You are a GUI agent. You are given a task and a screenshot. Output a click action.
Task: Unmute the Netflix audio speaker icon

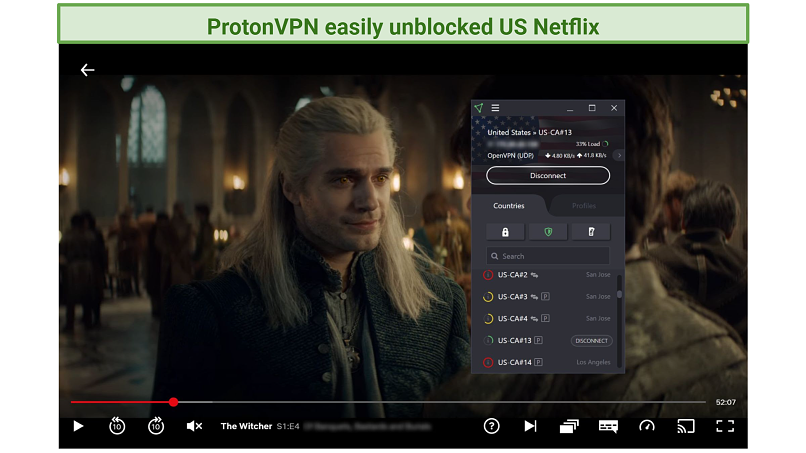[x=194, y=426]
